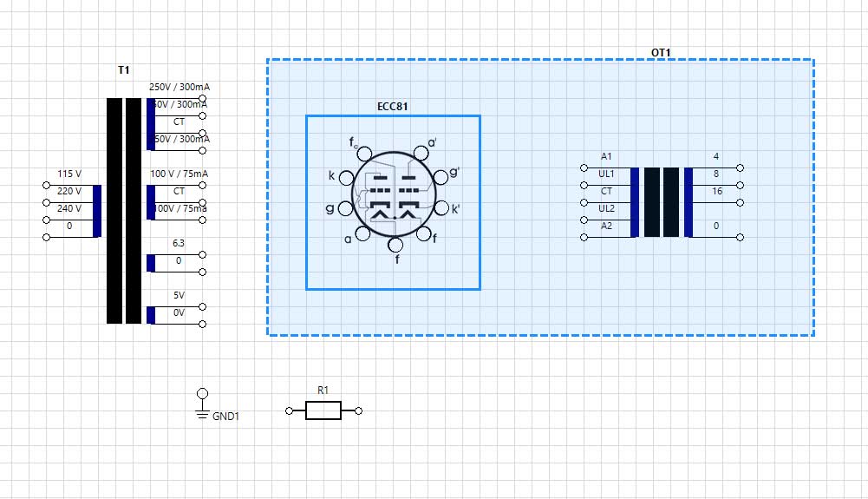The width and height of the screenshot is (868, 499).
Task: Click the bottom center f pin of ECC81
Action: (395, 244)
